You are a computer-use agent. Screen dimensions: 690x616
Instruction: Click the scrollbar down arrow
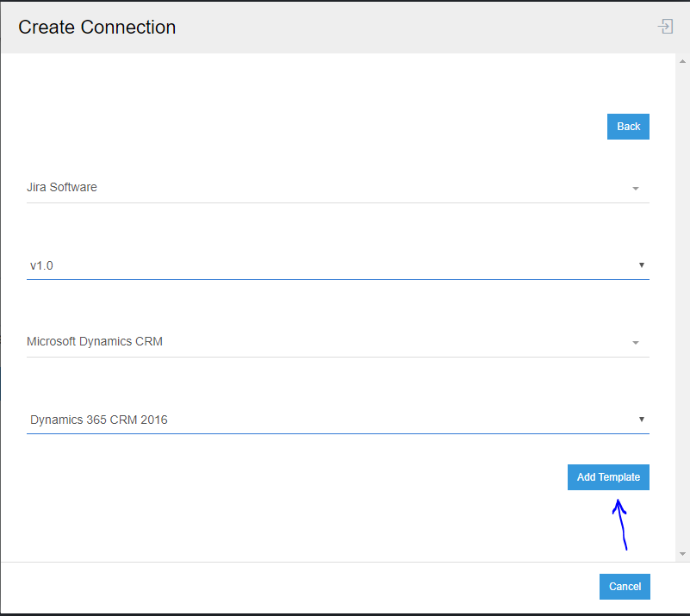point(682,554)
